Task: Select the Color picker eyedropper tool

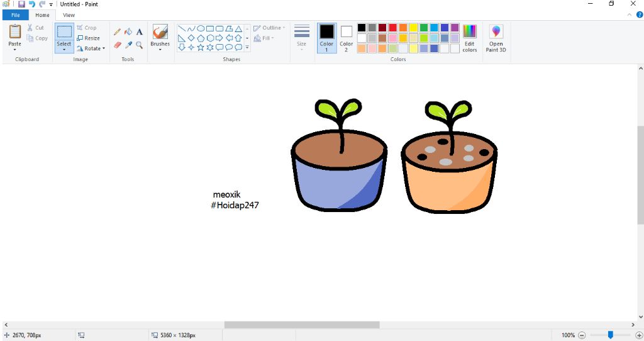Action: coord(128,45)
